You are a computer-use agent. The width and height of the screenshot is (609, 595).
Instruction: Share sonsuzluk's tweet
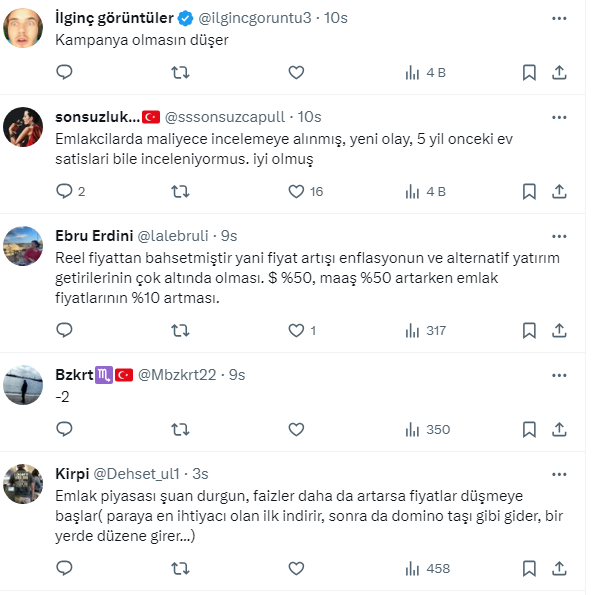pyautogui.click(x=560, y=191)
